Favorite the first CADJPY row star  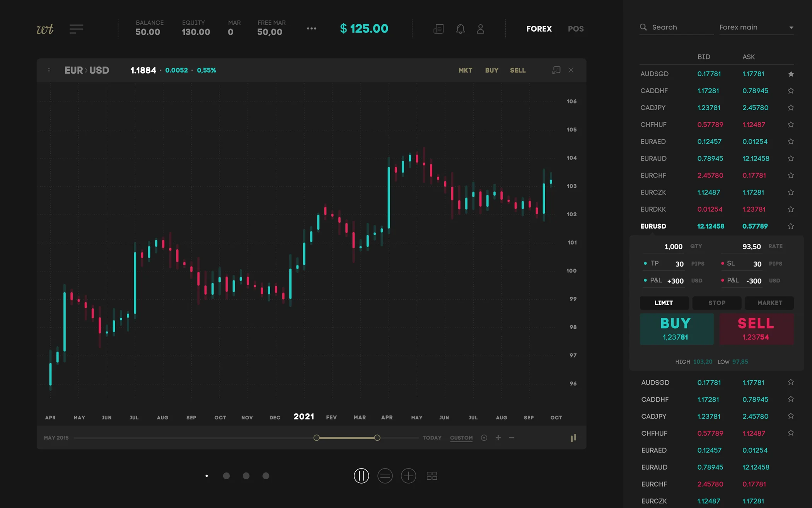click(791, 108)
